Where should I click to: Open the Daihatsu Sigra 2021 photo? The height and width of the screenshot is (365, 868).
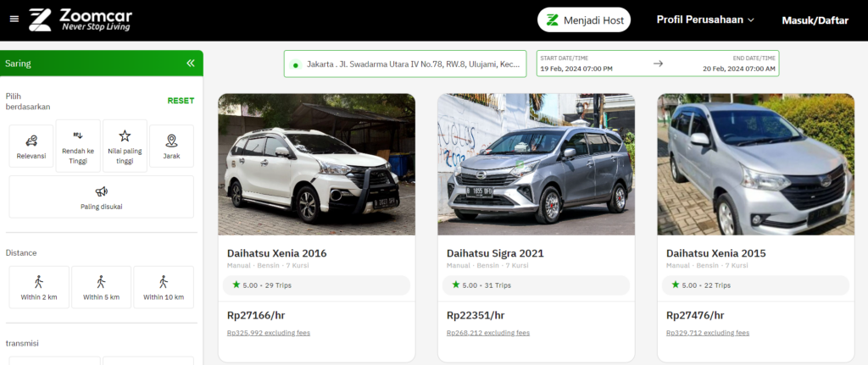pyautogui.click(x=537, y=164)
